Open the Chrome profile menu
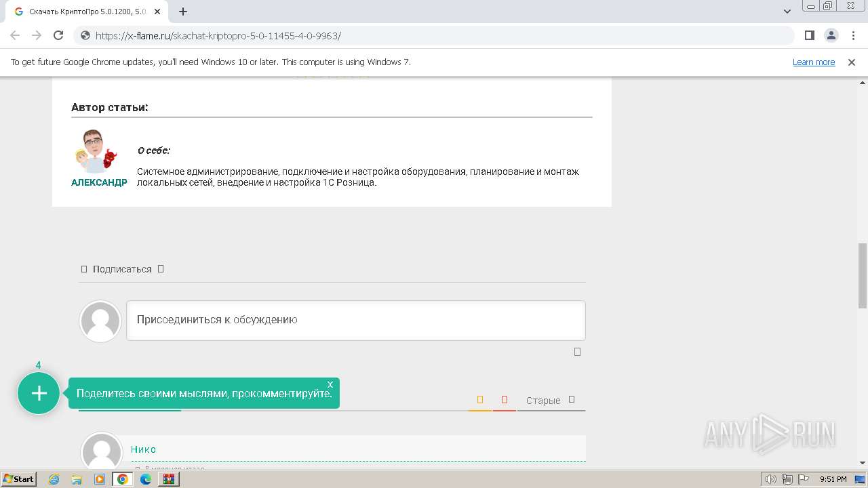The image size is (868, 488). [x=831, y=35]
